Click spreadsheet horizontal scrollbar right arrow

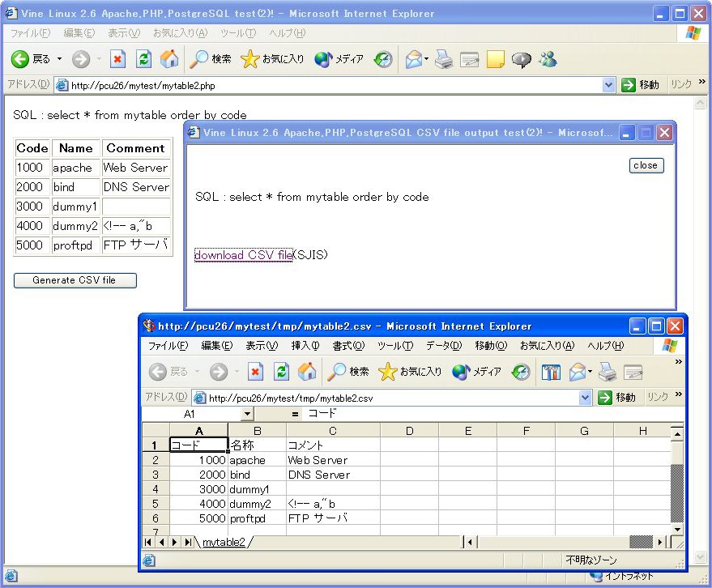pos(660,542)
